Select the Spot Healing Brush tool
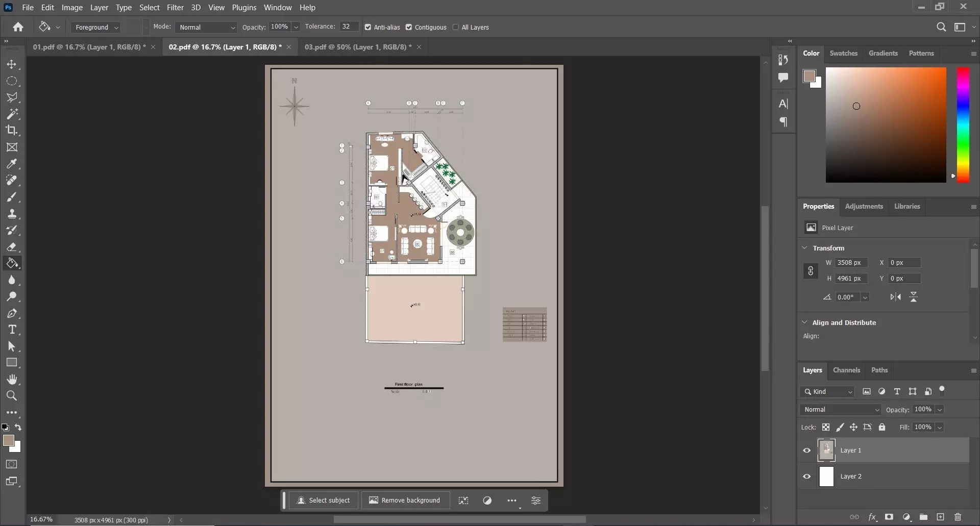 [x=12, y=180]
